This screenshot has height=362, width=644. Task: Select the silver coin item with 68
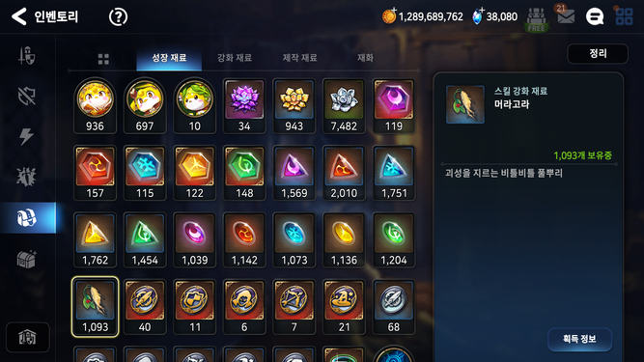point(394,307)
